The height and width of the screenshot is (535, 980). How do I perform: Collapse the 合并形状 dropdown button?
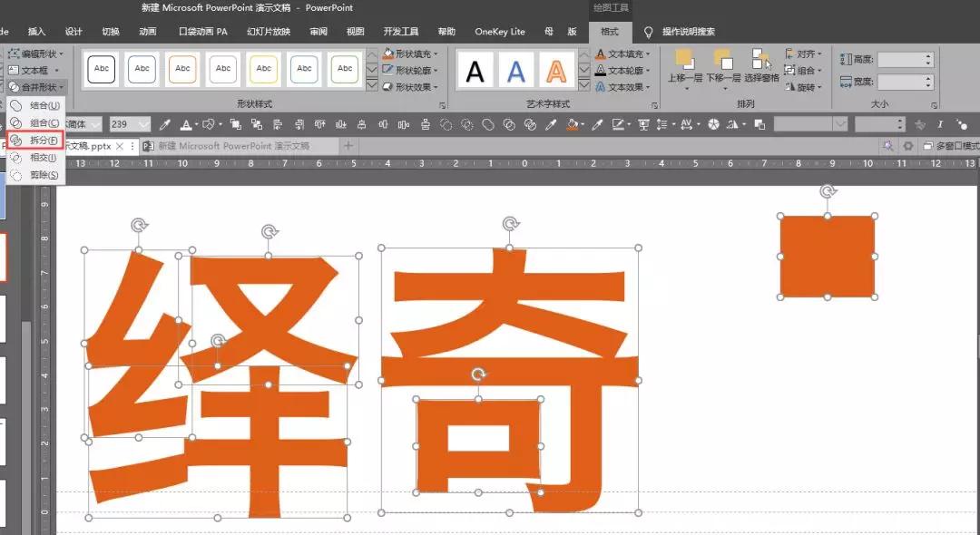click(x=36, y=87)
